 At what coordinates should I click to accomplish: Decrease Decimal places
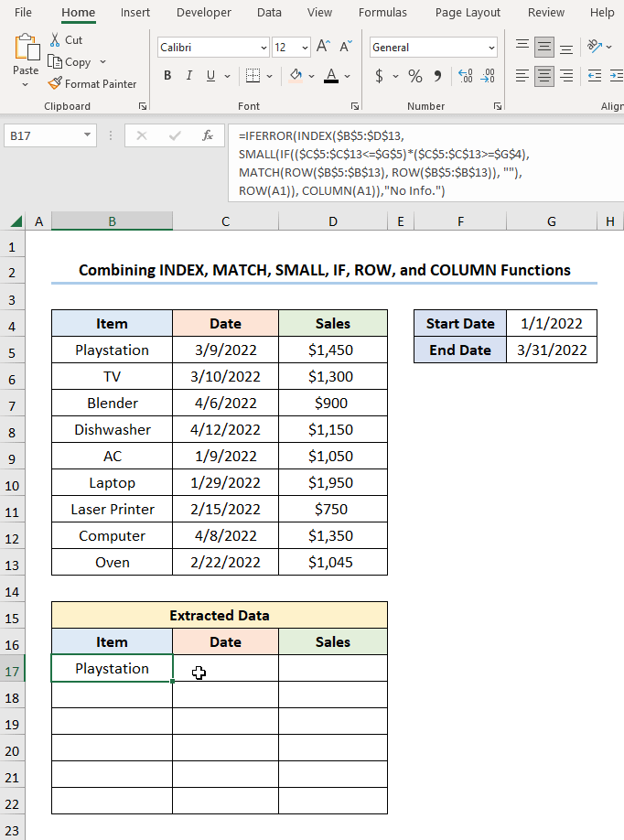pyautogui.click(x=488, y=76)
